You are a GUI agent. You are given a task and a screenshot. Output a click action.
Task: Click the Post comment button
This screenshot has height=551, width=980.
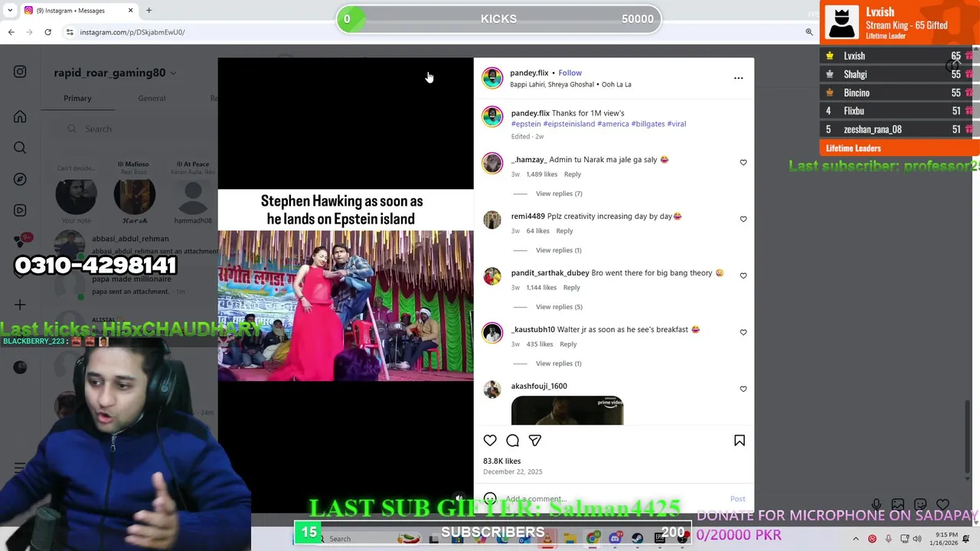click(737, 499)
